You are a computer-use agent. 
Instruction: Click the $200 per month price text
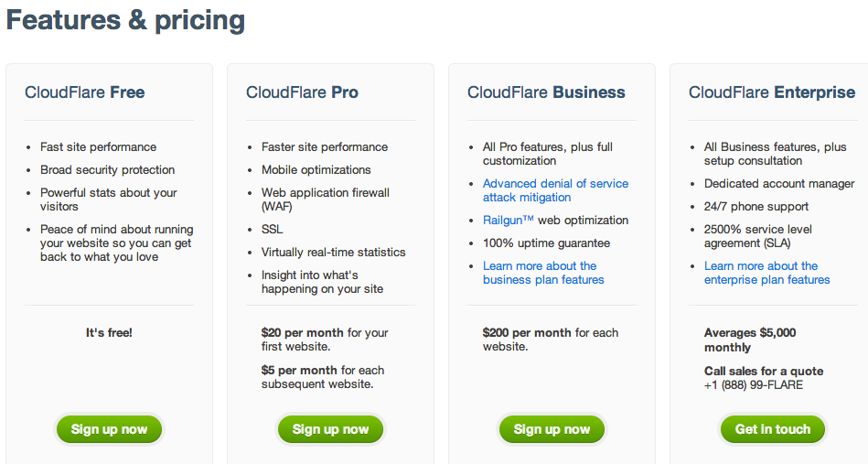pos(527,333)
